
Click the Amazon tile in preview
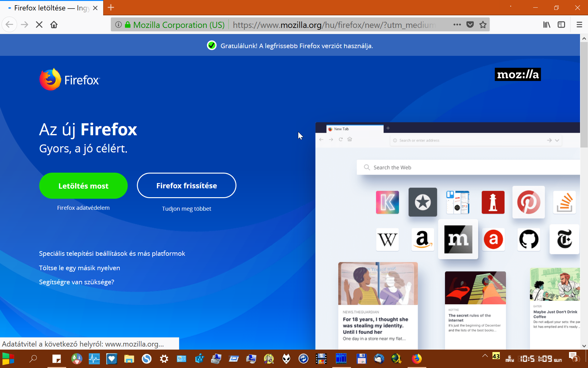(423, 239)
